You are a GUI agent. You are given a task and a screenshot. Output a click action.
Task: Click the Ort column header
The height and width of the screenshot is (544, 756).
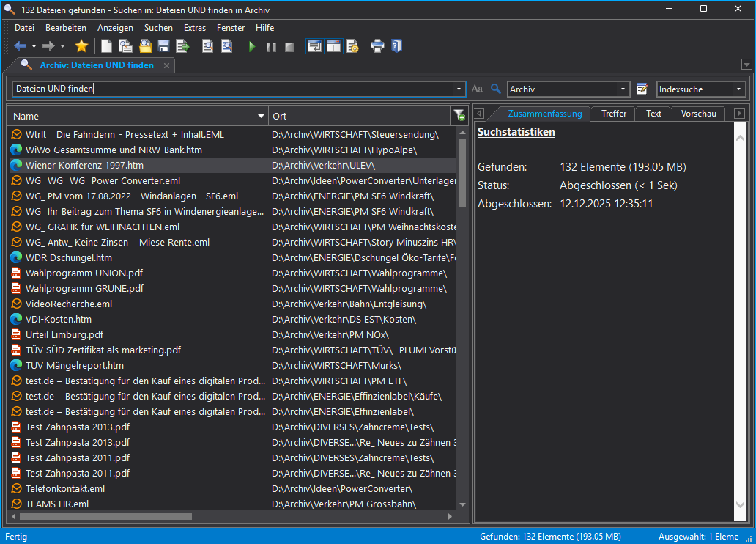[359, 116]
